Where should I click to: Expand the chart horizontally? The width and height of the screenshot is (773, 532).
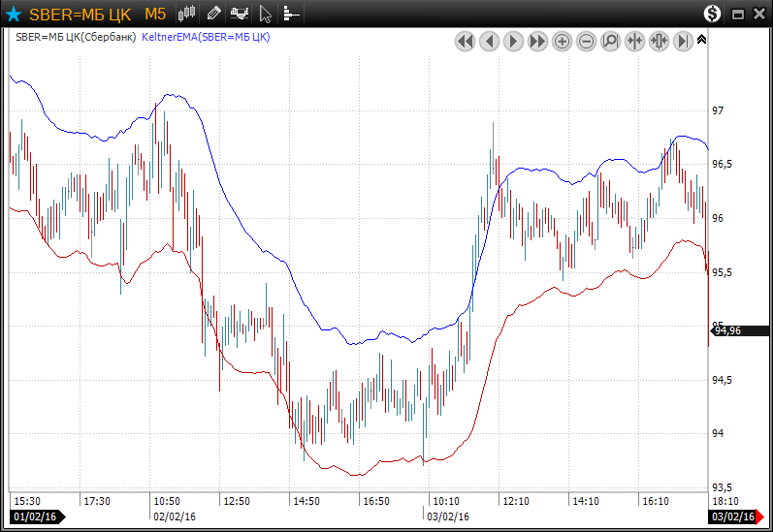coord(659,41)
